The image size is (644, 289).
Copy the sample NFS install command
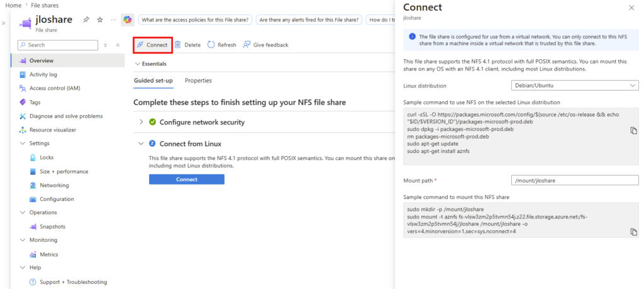[x=633, y=130]
